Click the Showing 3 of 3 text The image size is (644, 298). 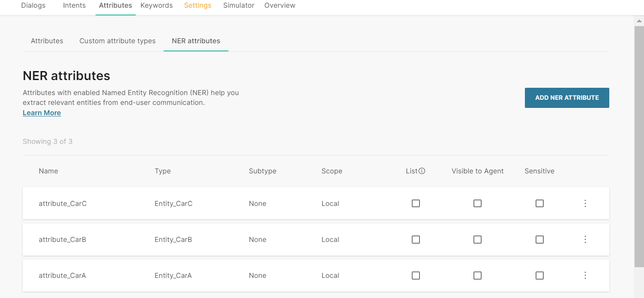point(48,141)
